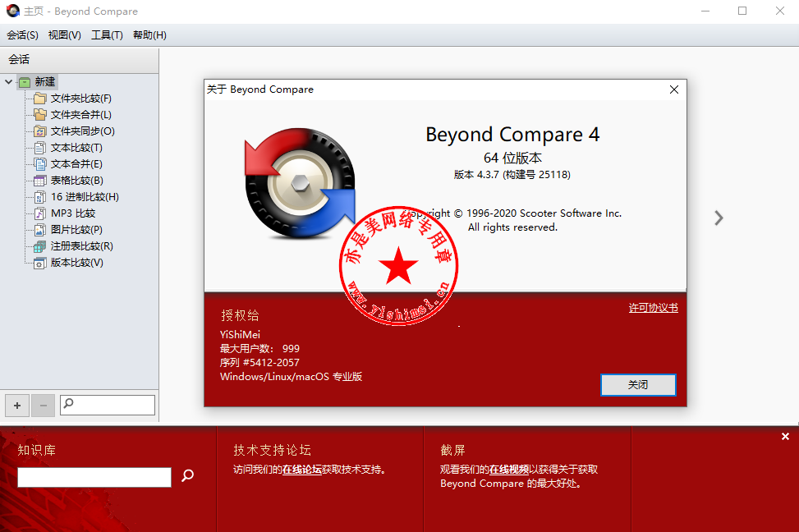Image resolution: width=799 pixels, height=532 pixels.
Task: Click the 新建 green folder icon
Action: point(25,82)
